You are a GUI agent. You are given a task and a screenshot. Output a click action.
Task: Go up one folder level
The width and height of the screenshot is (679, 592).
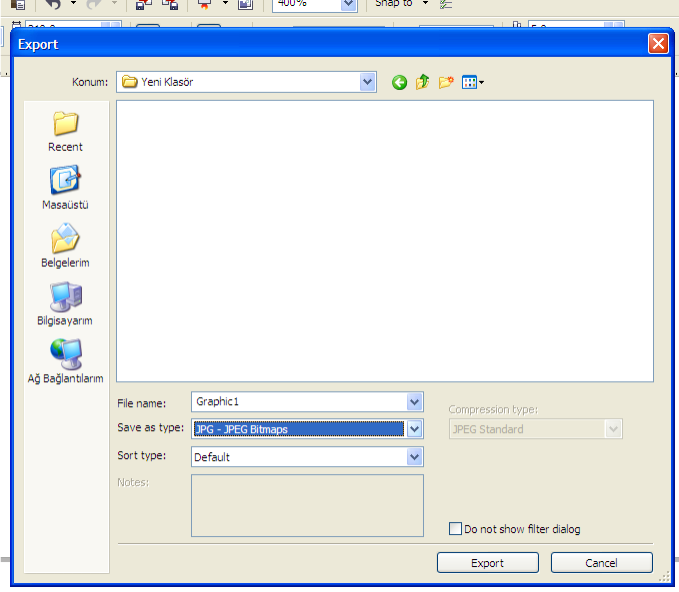422,83
